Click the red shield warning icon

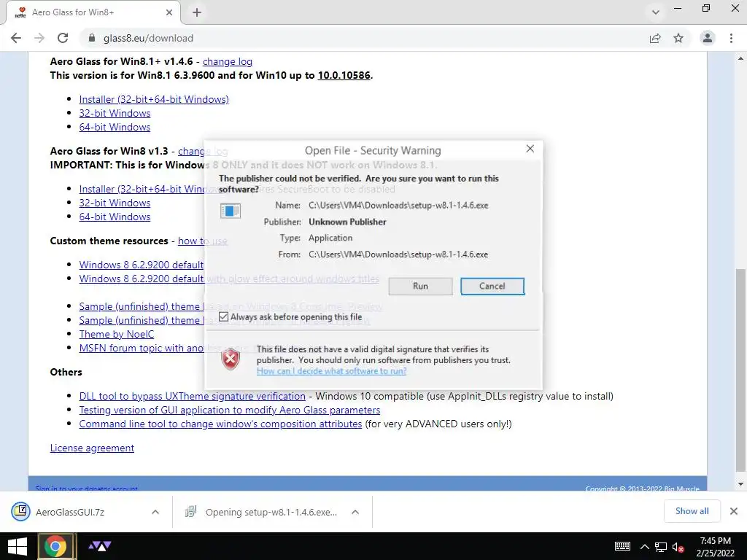(x=231, y=359)
